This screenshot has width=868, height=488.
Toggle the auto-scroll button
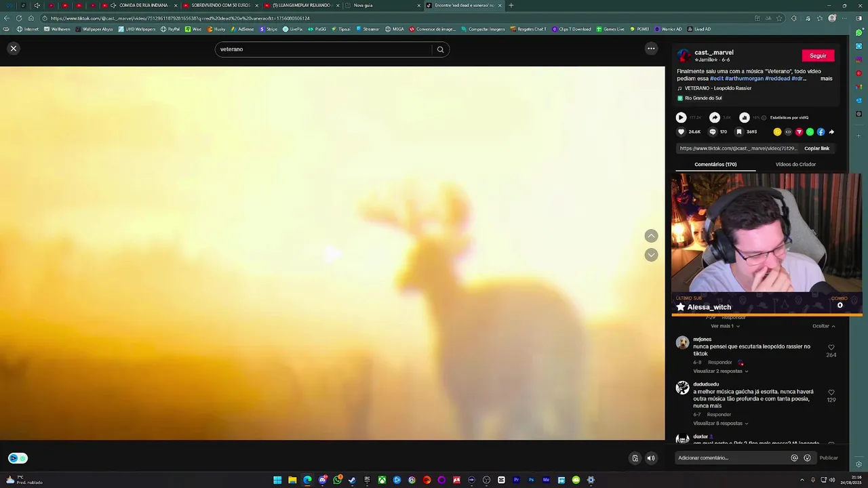pyautogui.click(x=635, y=458)
